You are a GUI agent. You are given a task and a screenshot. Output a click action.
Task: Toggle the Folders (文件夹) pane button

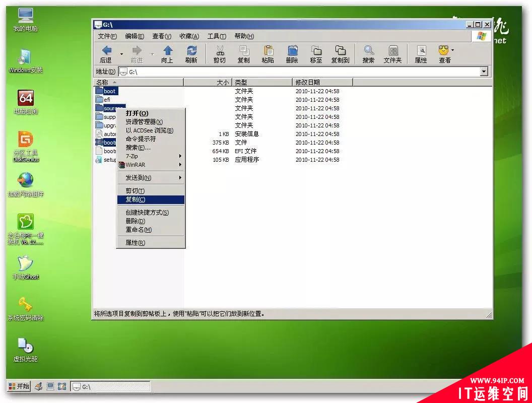393,51
